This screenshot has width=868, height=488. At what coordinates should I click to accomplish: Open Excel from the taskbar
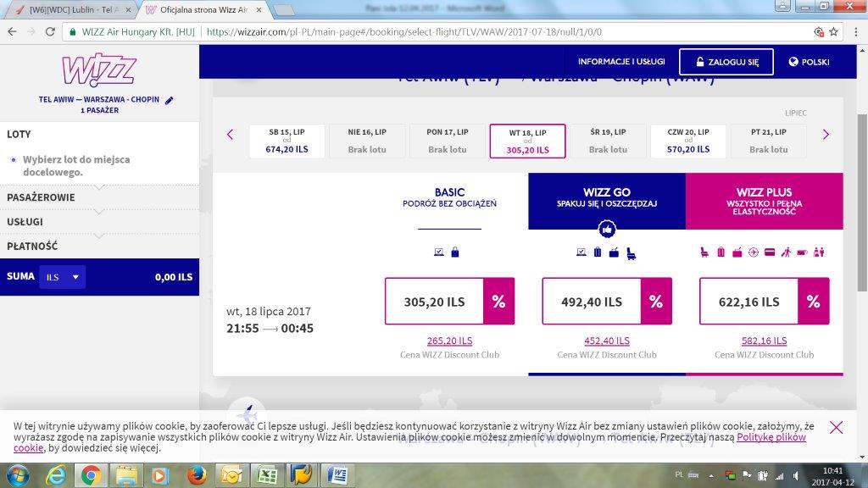[267, 474]
